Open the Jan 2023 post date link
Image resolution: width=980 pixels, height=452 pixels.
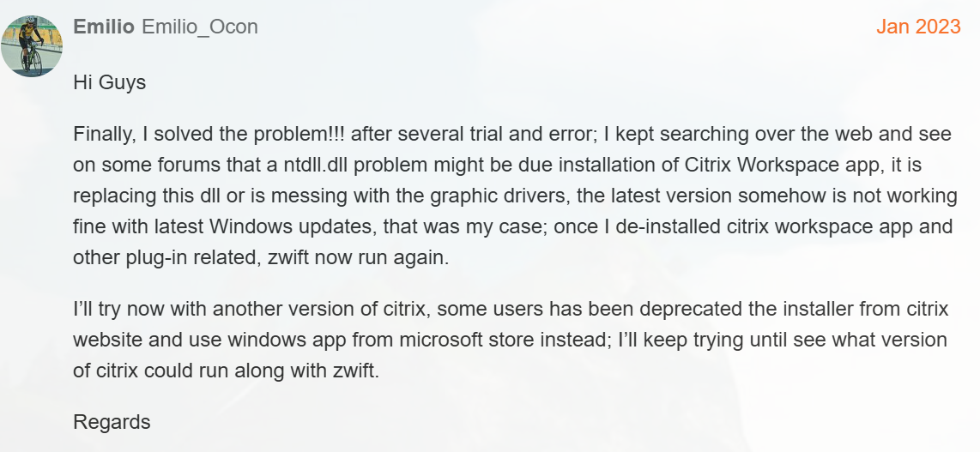click(x=918, y=27)
